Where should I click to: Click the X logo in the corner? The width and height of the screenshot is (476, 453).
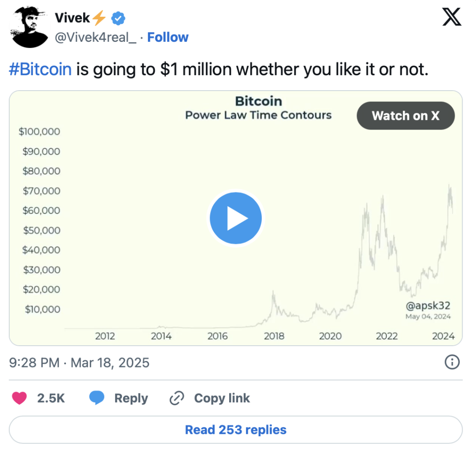click(x=451, y=18)
